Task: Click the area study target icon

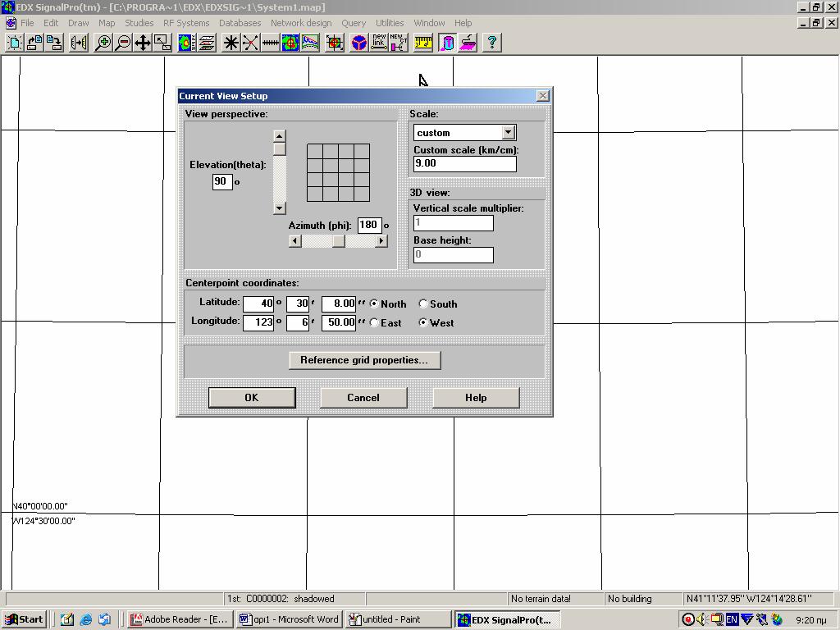Action: (290, 43)
